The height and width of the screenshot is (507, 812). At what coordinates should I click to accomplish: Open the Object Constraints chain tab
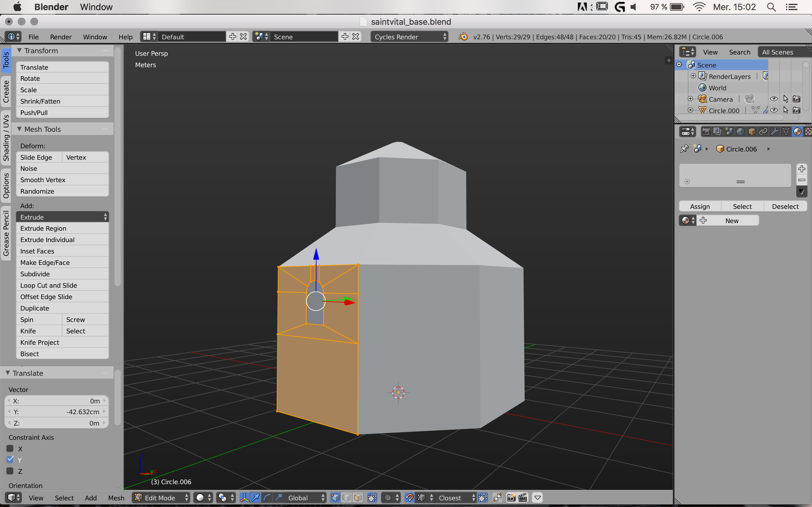point(763,132)
